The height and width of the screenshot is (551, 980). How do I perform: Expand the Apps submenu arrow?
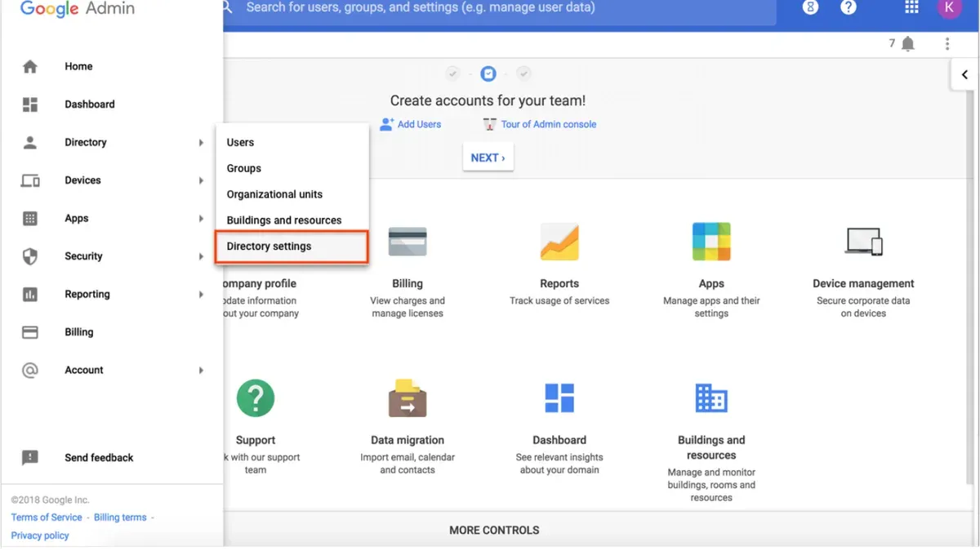pyautogui.click(x=201, y=219)
